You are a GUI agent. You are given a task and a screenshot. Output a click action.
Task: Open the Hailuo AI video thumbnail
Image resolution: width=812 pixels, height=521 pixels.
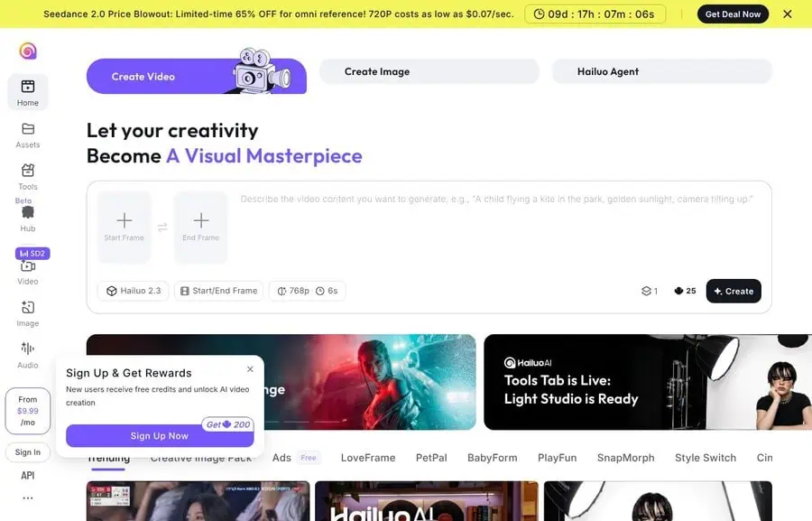point(427,501)
